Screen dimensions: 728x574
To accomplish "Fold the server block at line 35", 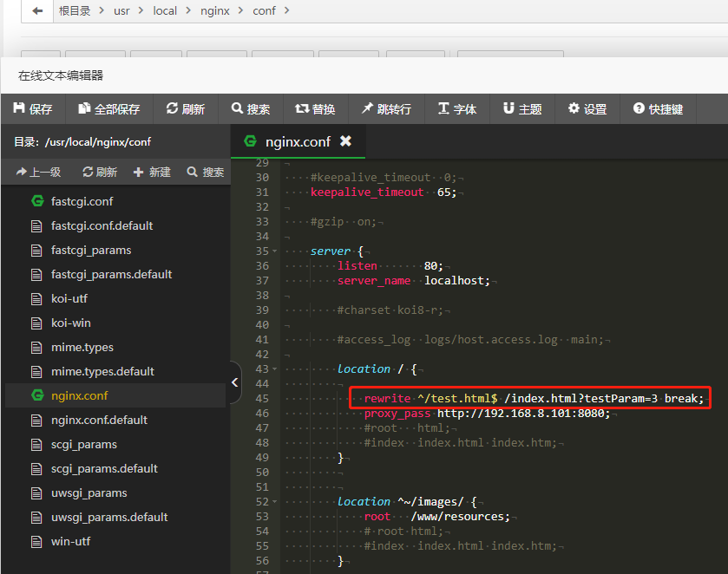I will [275, 251].
